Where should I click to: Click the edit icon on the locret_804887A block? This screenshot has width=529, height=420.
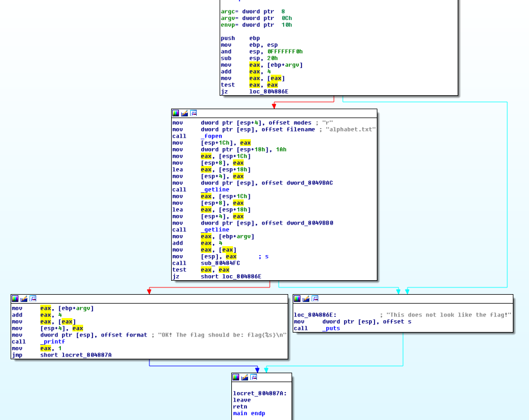tap(245, 377)
